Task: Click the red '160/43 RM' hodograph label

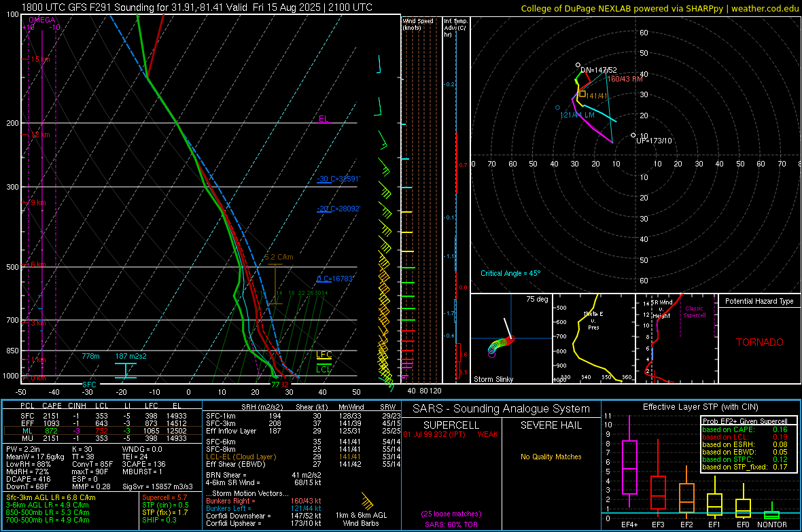Action: [x=625, y=79]
